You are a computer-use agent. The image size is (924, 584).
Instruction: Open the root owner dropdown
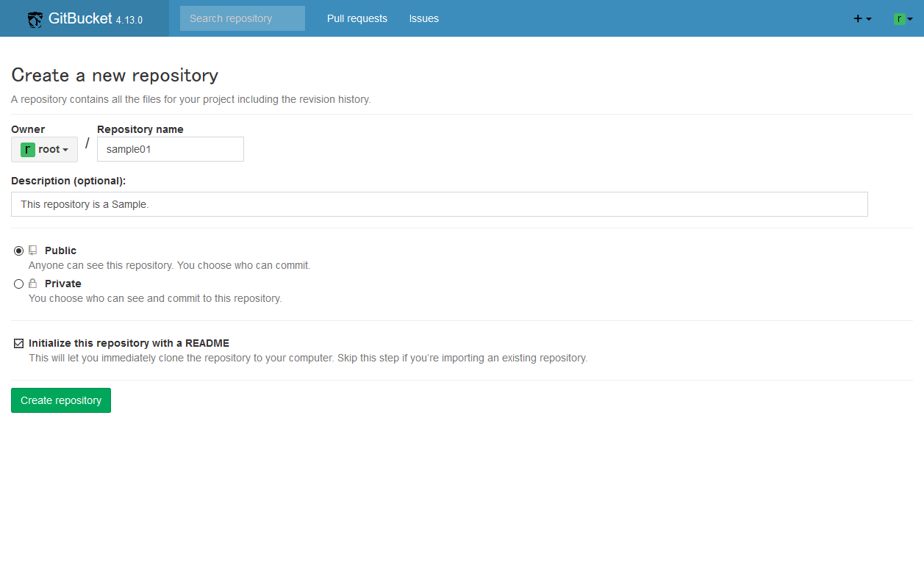point(44,149)
